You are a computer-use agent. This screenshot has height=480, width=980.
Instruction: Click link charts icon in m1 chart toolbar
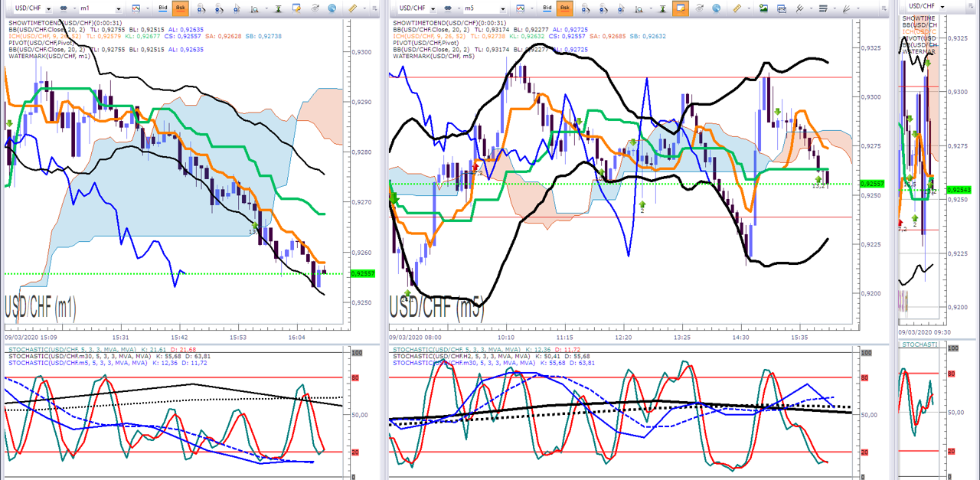click(64, 8)
